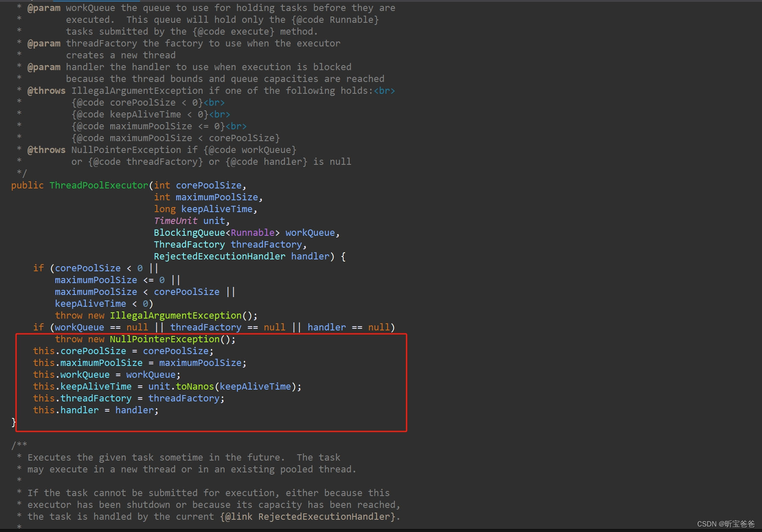Click 'because the thread bounds and queue' Javadoc line
This screenshot has height=532, width=762.
[225, 79]
